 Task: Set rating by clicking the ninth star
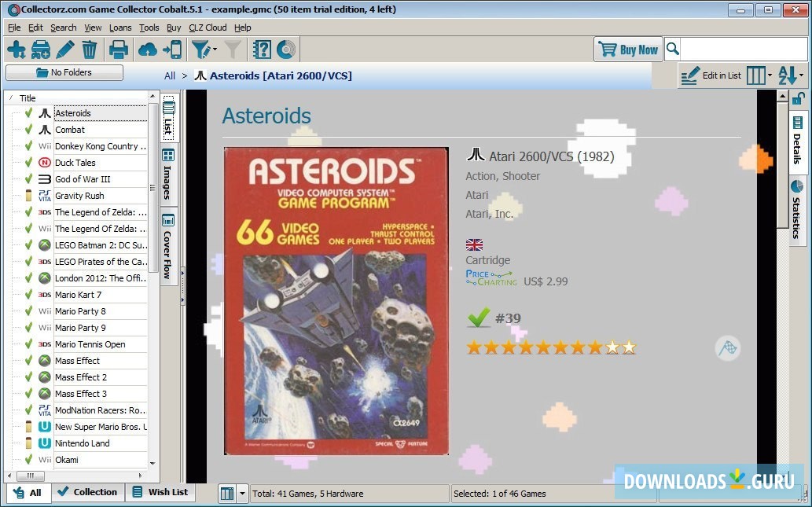612,347
